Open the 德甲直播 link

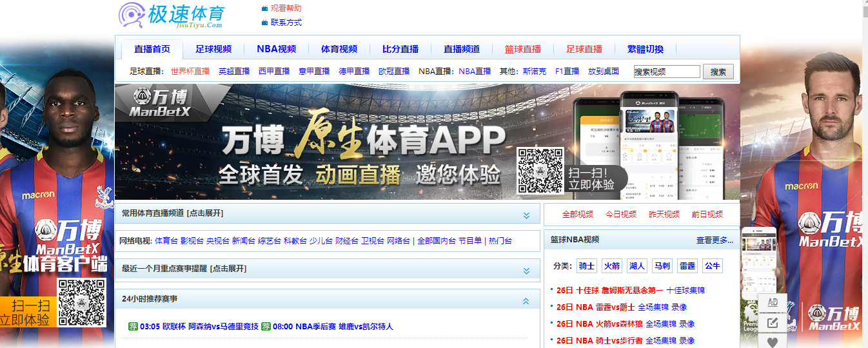point(354,72)
